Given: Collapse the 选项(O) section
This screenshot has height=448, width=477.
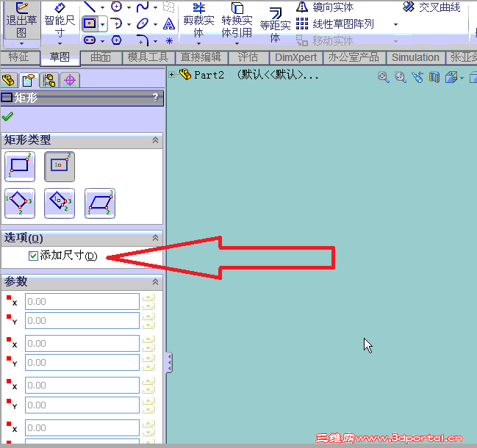Looking at the screenshot, I should 155,238.
